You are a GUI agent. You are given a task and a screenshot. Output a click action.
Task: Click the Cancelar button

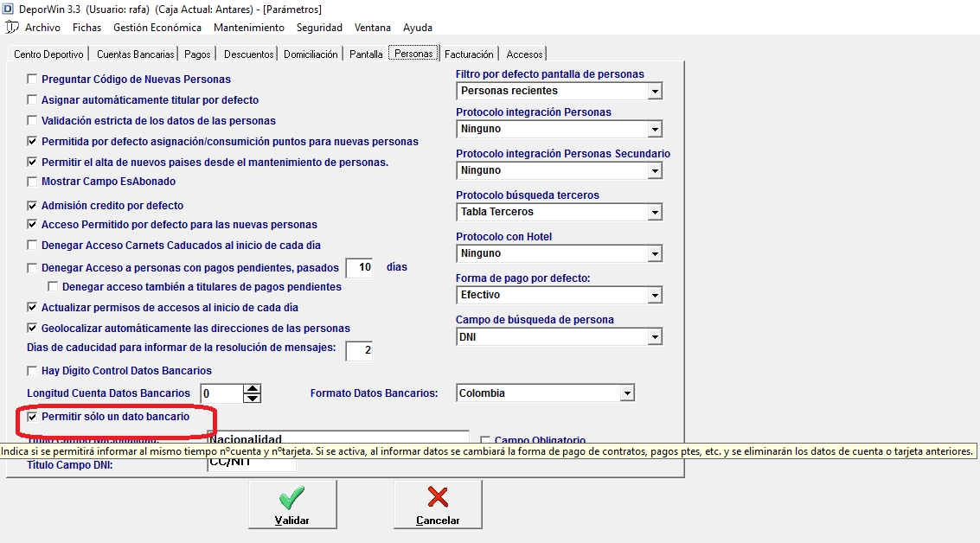[x=438, y=504]
